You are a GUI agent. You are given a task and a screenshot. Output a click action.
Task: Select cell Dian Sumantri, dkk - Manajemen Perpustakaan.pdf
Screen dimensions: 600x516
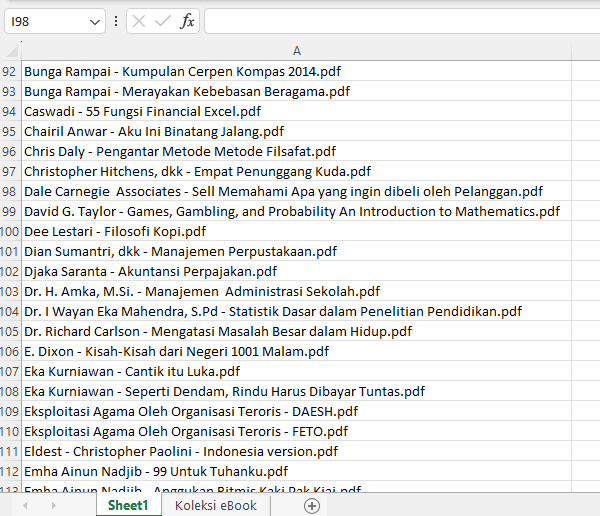297,251
